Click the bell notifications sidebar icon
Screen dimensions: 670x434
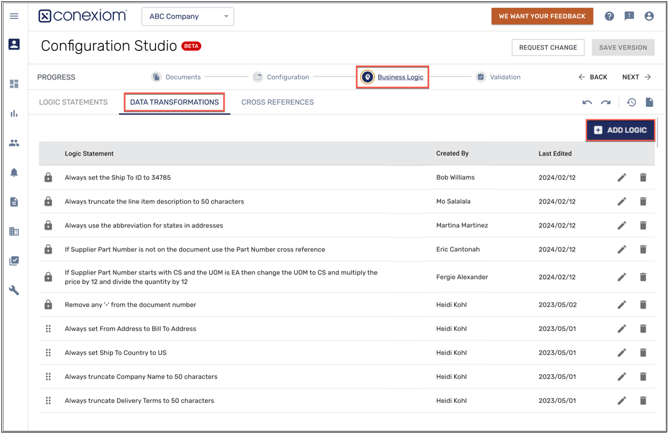[x=14, y=172]
